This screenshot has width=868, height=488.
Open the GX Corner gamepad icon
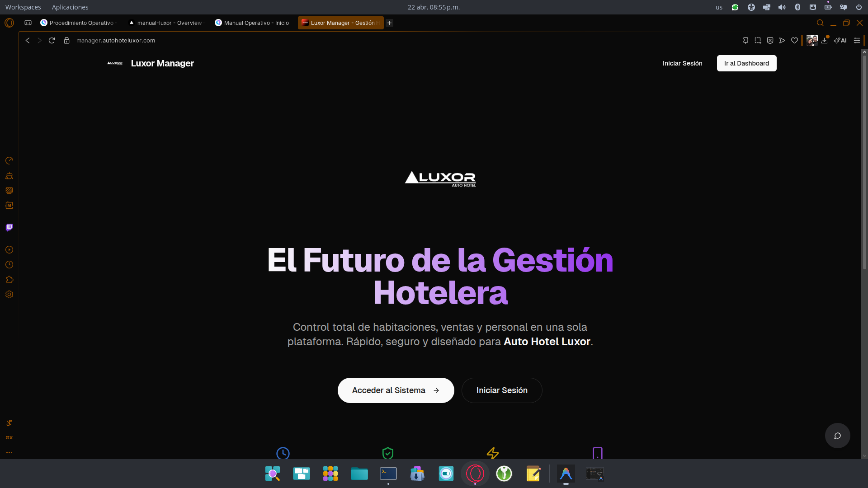(x=28, y=23)
